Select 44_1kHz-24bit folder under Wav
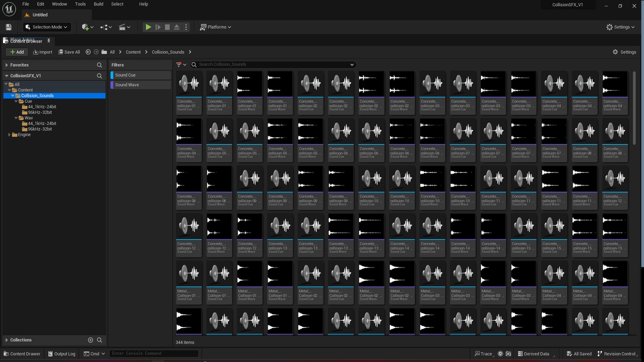This screenshot has height=362, width=644. [42, 124]
